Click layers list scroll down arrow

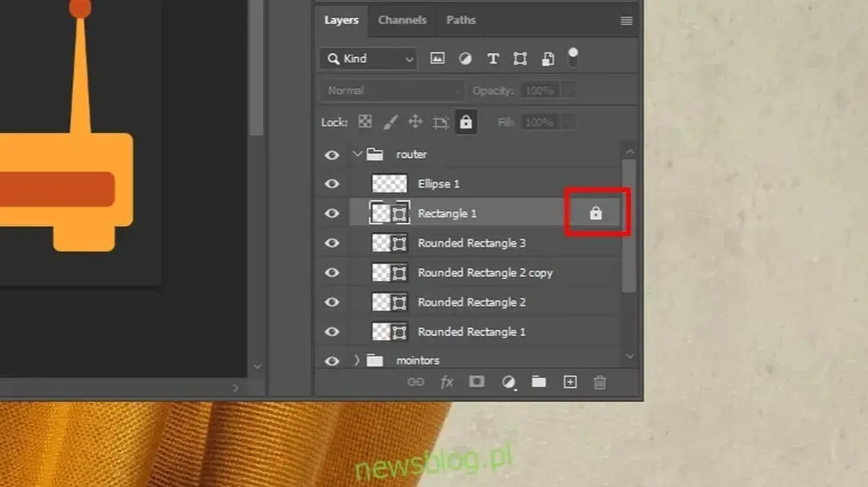(x=629, y=357)
